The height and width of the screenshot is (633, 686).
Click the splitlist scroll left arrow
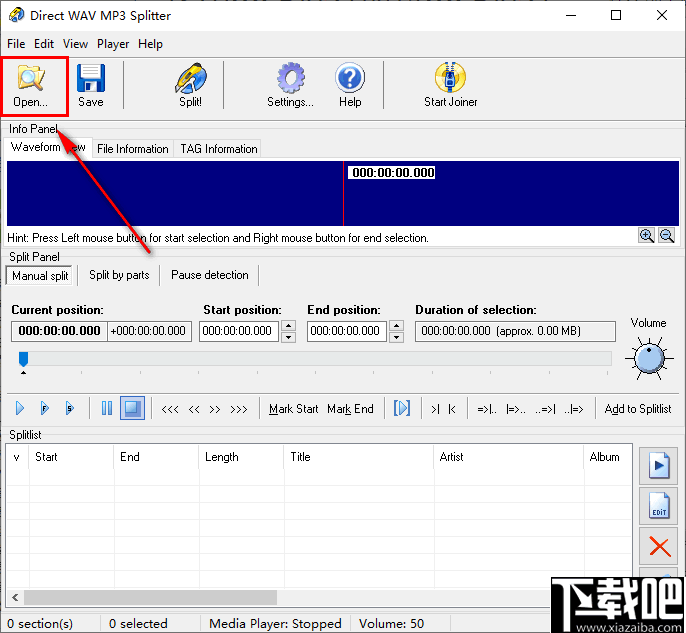[x=15, y=597]
